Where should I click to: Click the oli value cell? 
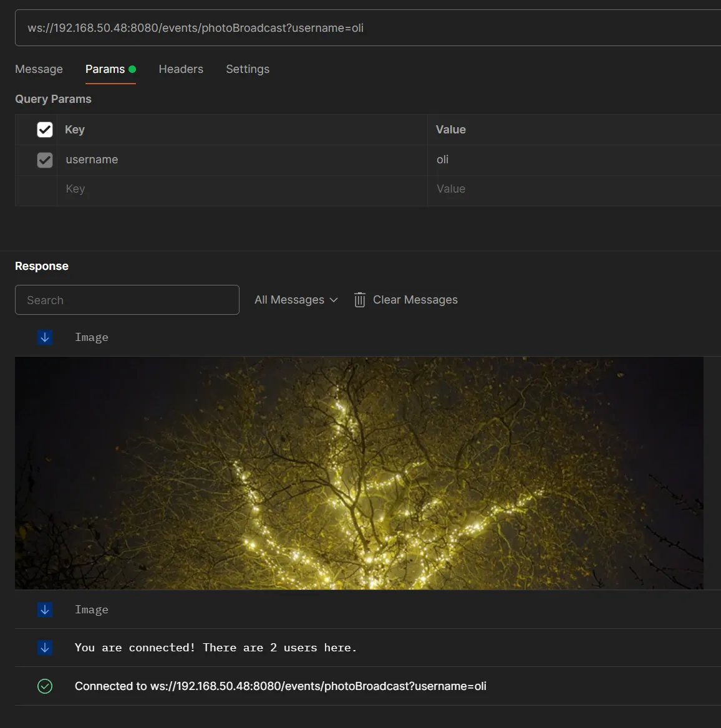(x=574, y=160)
